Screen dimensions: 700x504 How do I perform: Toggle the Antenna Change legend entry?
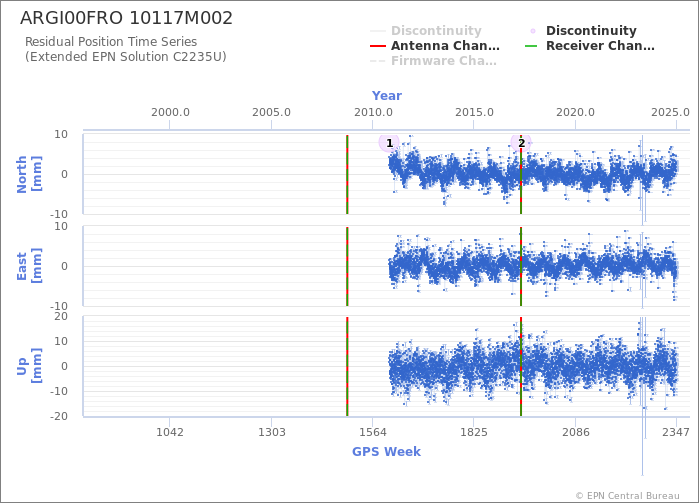pyautogui.click(x=435, y=46)
